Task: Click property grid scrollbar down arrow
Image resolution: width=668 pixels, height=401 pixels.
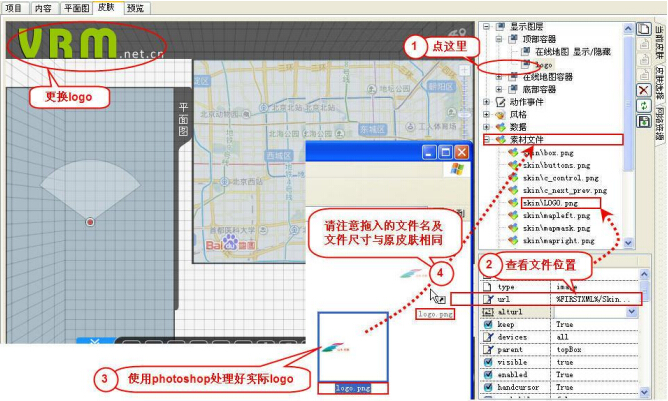Action: point(644,392)
